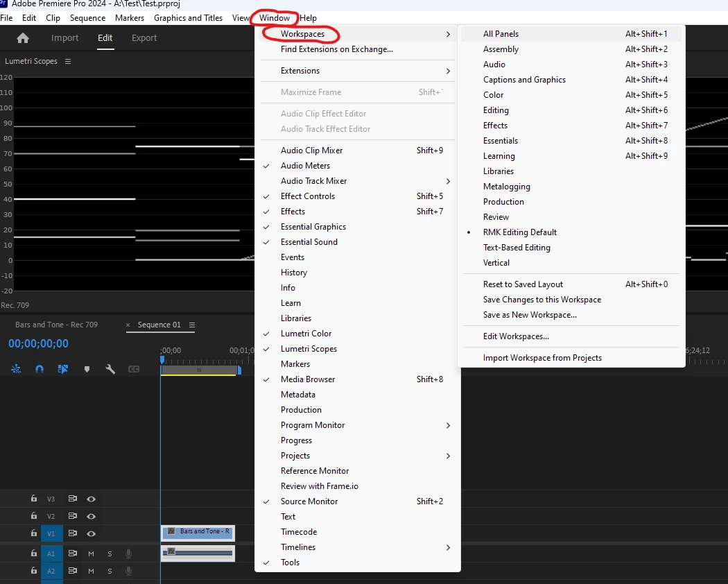Image resolution: width=728 pixels, height=584 pixels.
Task: Hide track V3 output with eye icon
Action: point(91,499)
